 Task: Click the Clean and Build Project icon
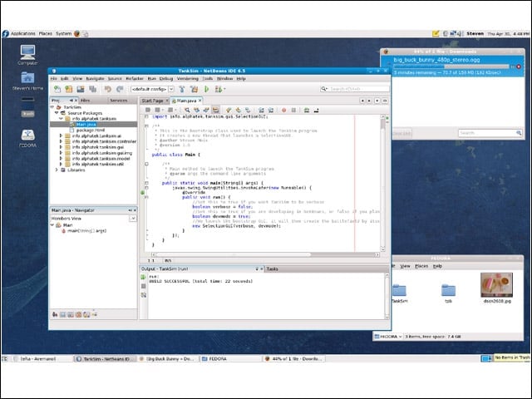pos(194,89)
